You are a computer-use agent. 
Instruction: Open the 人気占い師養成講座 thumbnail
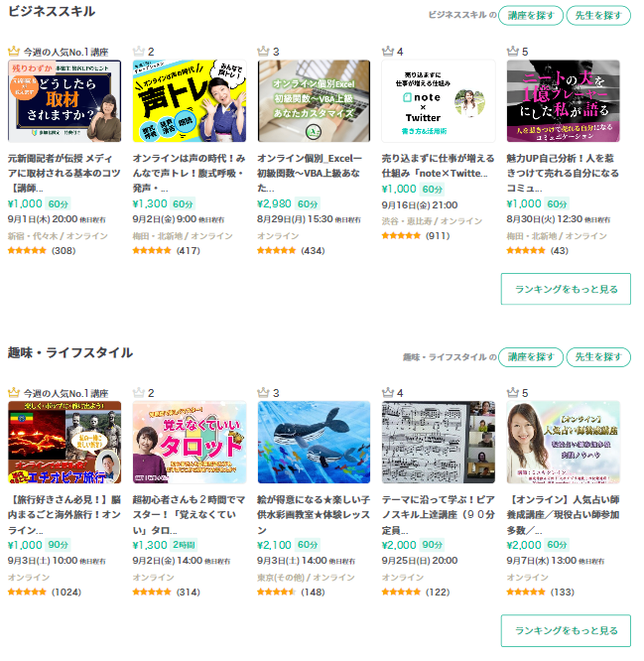point(563,443)
